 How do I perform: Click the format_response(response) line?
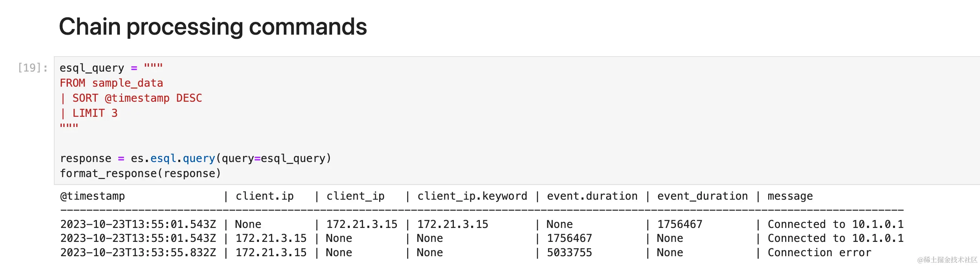[140, 174]
